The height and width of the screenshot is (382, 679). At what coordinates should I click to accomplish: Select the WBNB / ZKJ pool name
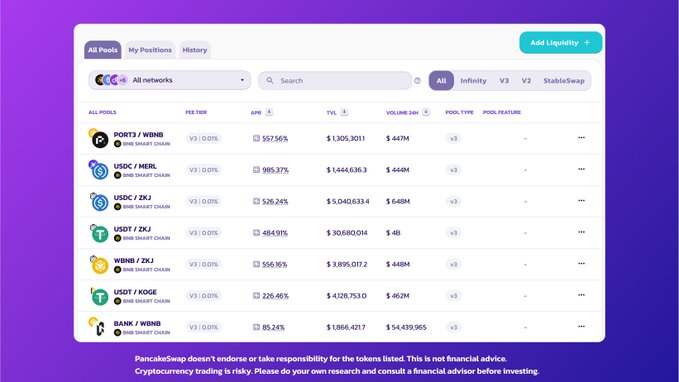133,261
